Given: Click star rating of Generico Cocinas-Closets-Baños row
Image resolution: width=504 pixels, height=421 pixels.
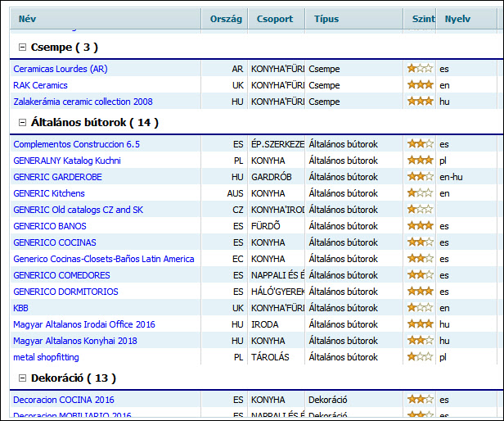Looking at the screenshot, I should point(420,259).
